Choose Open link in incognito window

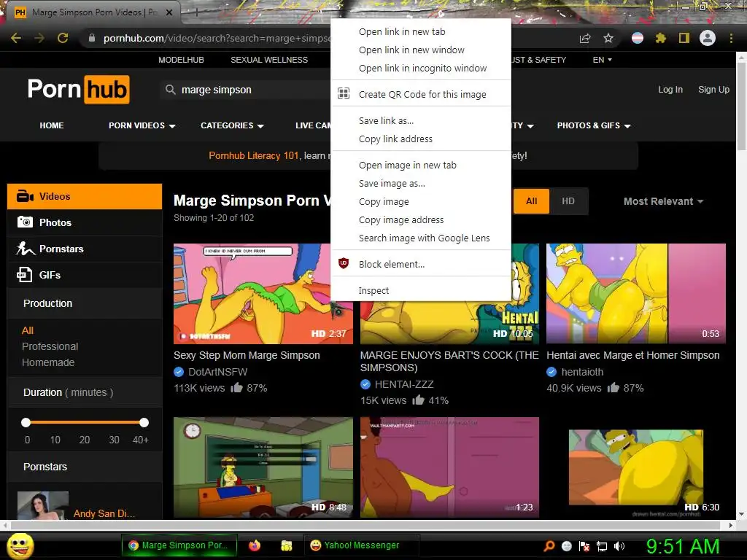tap(421, 68)
